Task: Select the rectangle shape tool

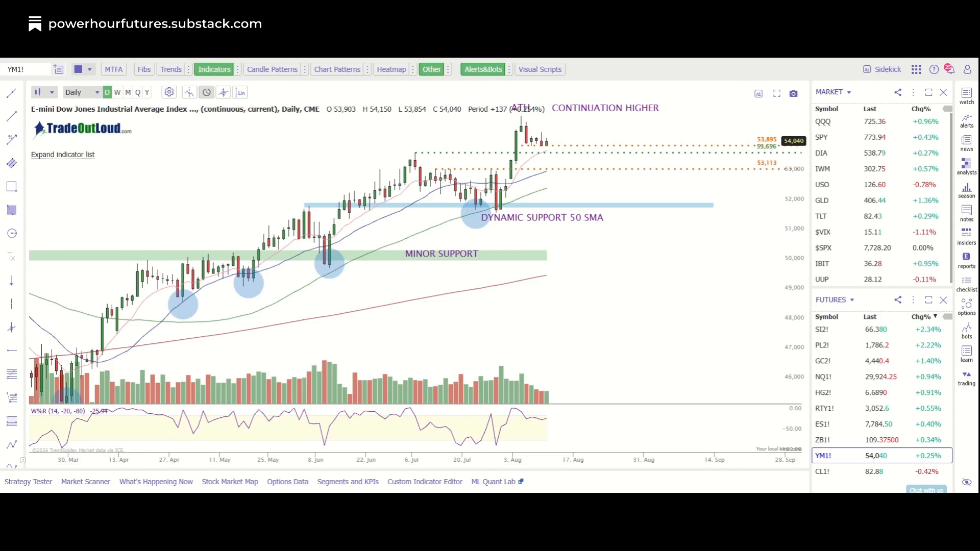Action: coord(11,187)
